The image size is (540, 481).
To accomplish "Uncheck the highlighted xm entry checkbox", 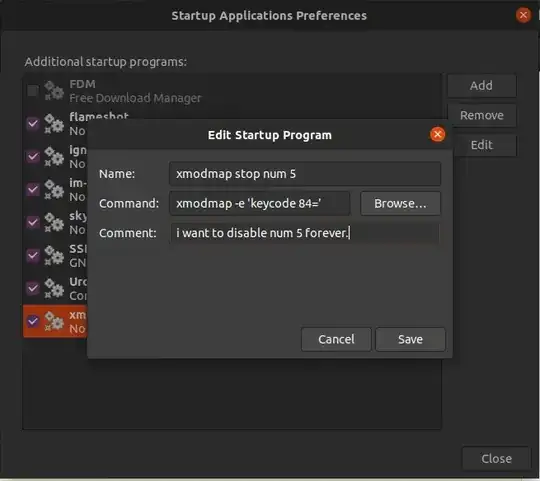I will point(33,321).
